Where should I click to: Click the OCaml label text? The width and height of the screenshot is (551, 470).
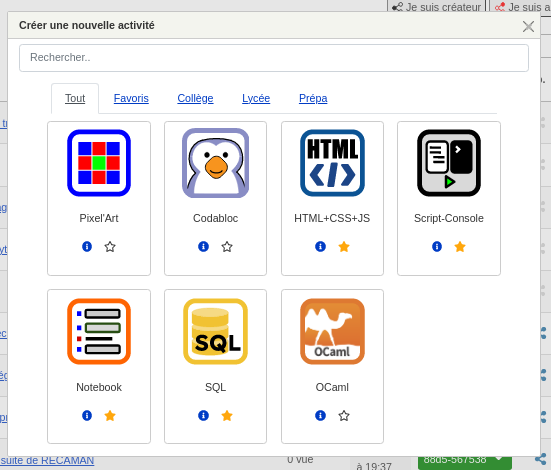click(332, 387)
